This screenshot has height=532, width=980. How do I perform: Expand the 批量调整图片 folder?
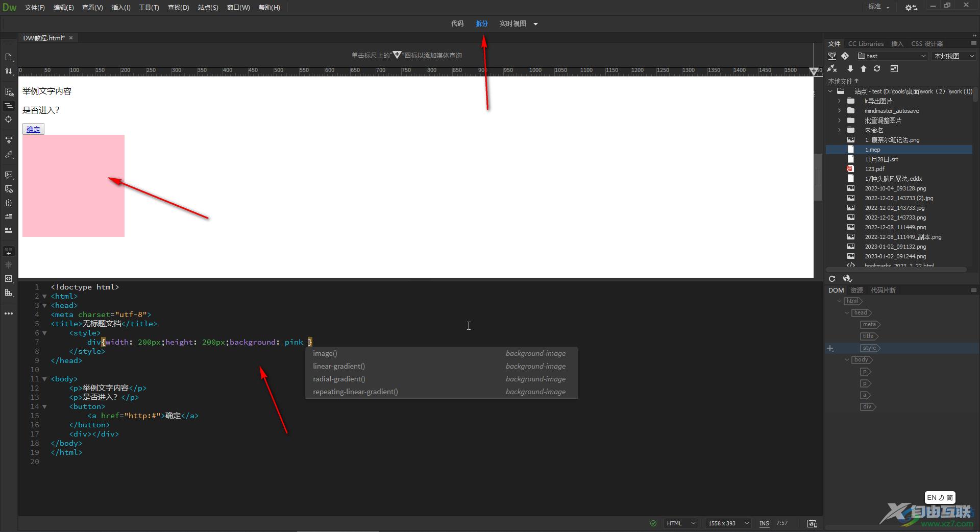(x=839, y=120)
